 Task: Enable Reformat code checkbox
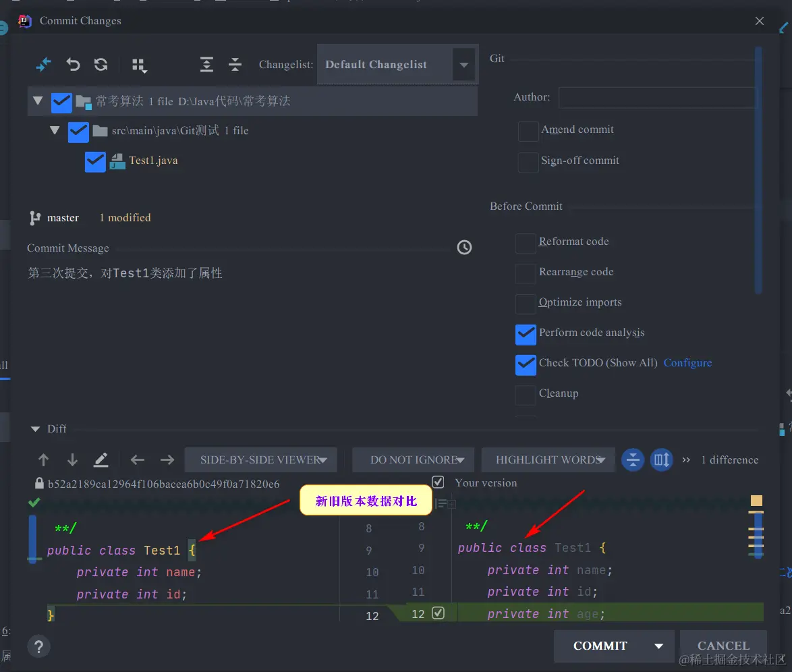pyautogui.click(x=526, y=243)
